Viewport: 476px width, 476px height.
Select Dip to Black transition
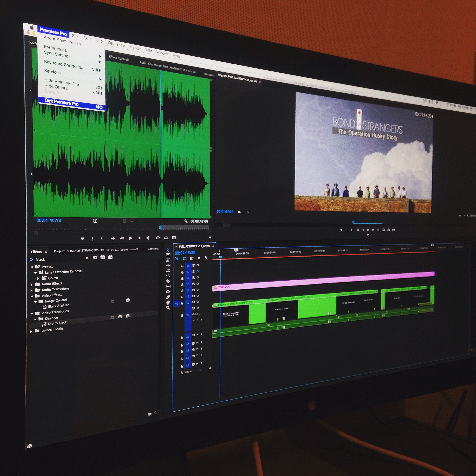click(57, 323)
